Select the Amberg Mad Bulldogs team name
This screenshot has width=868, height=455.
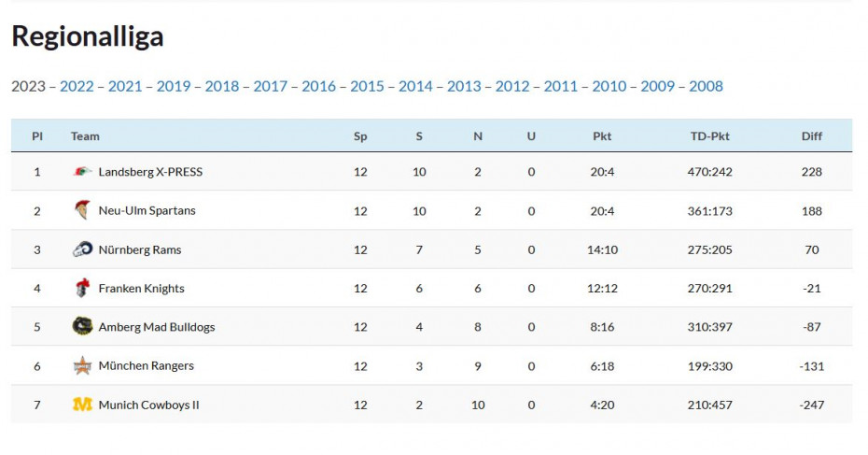point(156,327)
